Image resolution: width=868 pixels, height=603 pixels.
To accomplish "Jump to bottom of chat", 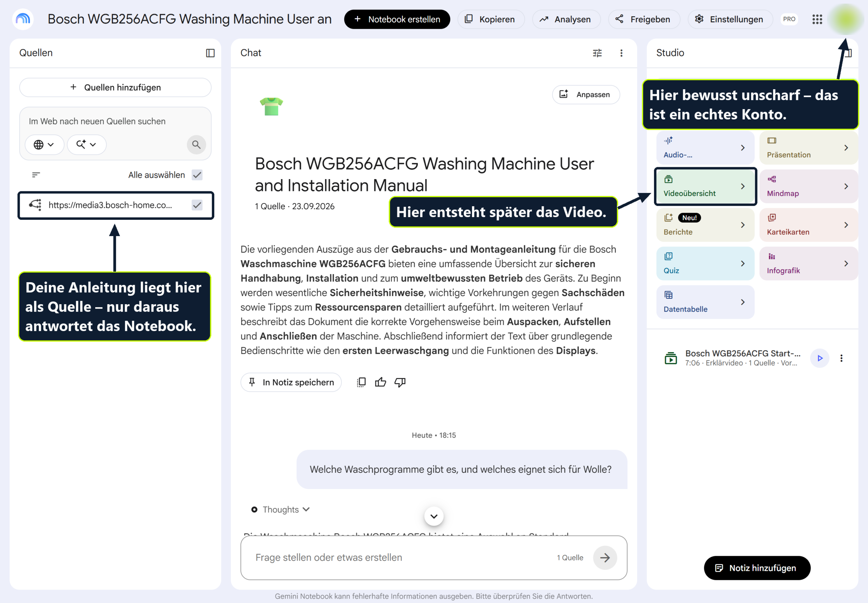I will pos(434,516).
